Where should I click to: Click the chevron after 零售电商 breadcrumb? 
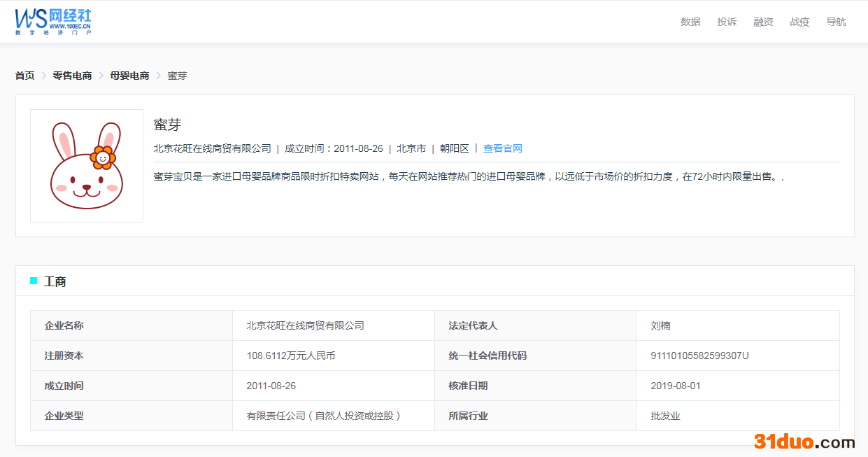click(101, 76)
